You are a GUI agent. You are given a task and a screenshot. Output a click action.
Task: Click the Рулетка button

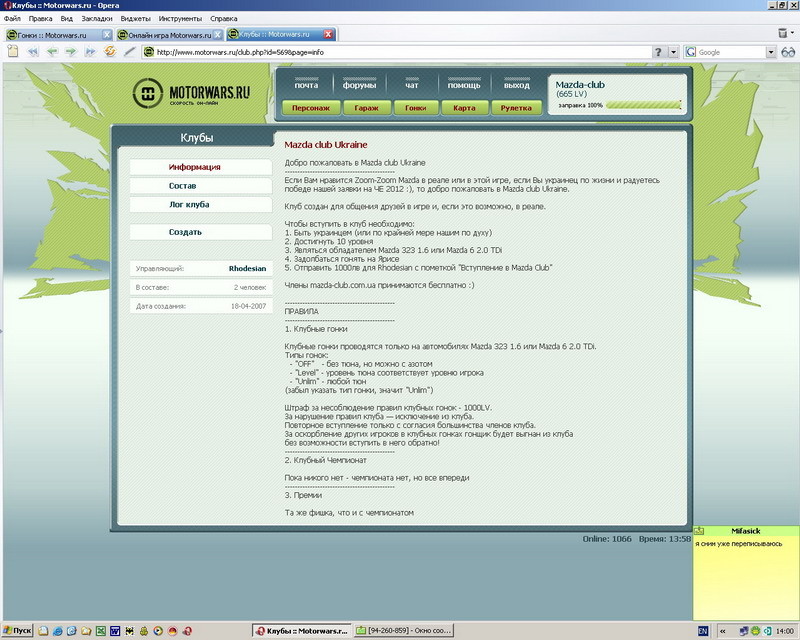516,108
